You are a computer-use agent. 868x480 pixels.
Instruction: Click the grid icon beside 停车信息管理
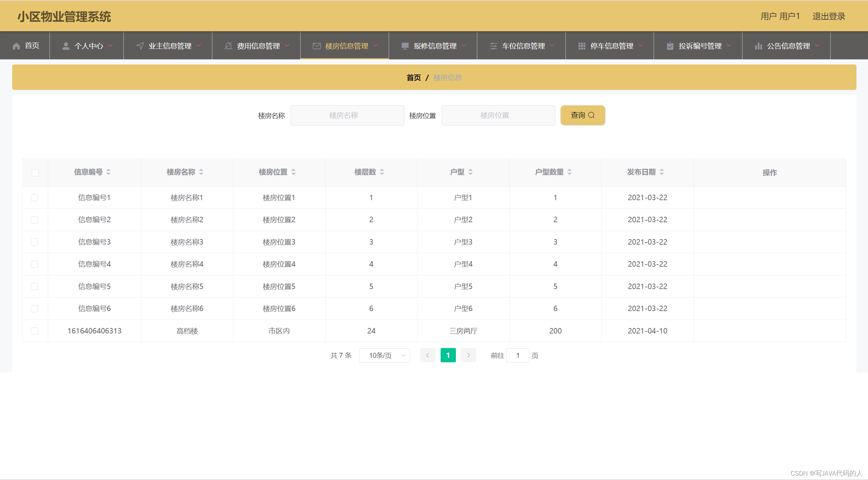tap(582, 46)
